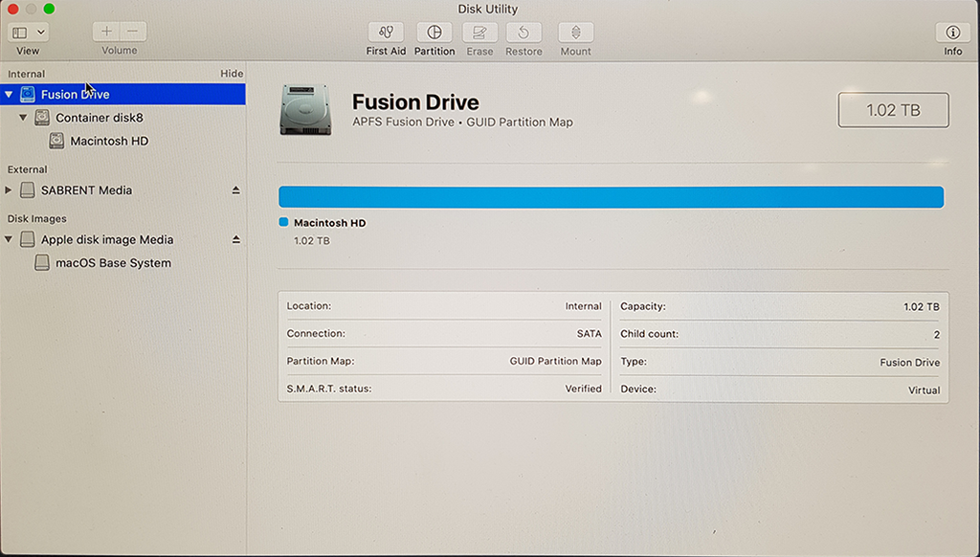This screenshot has height=557, width=980.
Task: Click the Child count value 2
Action: (x=936, y=335)
